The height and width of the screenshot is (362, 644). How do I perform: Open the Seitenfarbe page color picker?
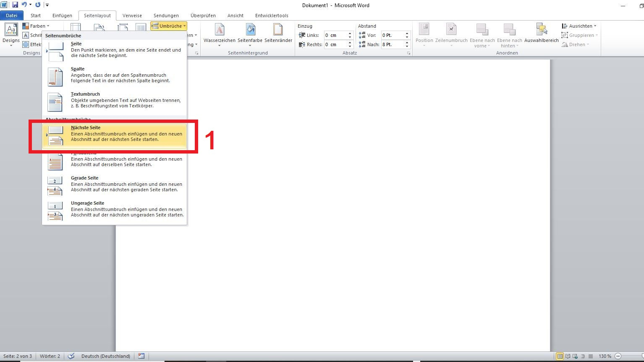point(250,34)
